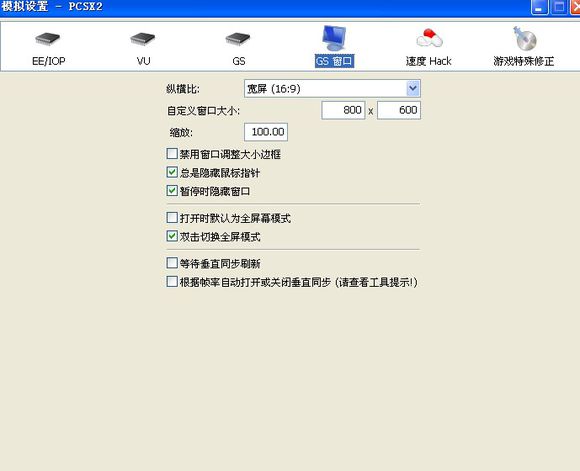Open the EE/IOP settings chip icon

[47, 38]
